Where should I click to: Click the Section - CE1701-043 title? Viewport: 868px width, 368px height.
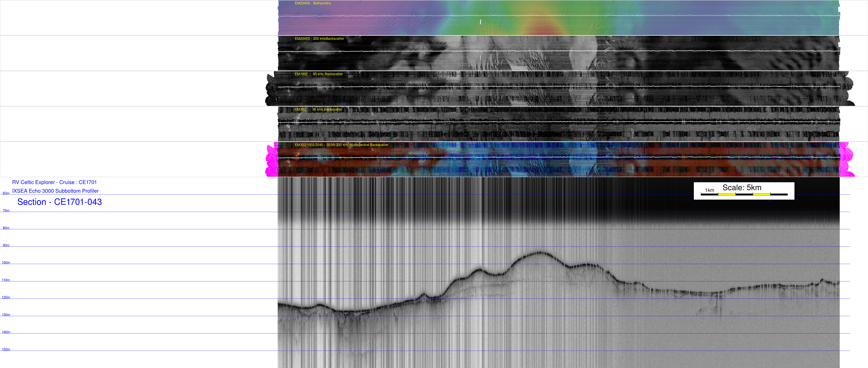(x=59, y=202)
